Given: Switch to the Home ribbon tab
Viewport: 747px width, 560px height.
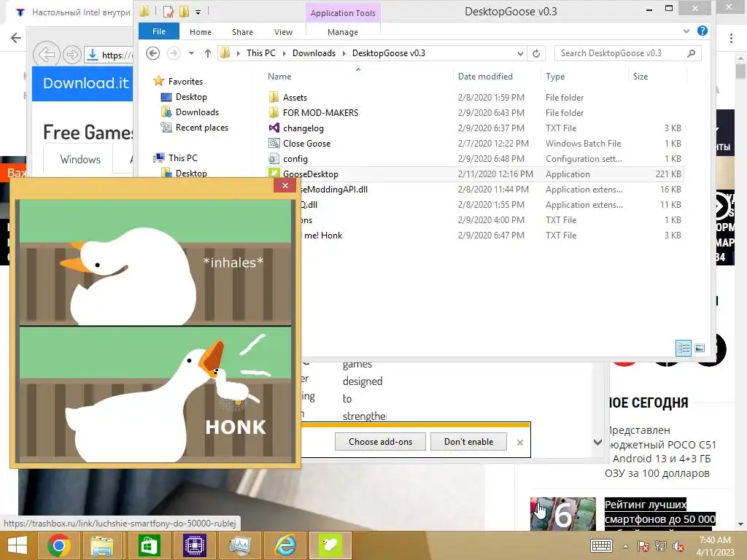Looking at the screenshot, I should pos(200,32).
